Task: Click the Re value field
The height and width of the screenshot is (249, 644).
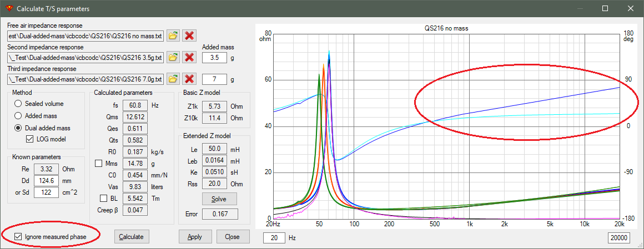Action: coord(46,169)
